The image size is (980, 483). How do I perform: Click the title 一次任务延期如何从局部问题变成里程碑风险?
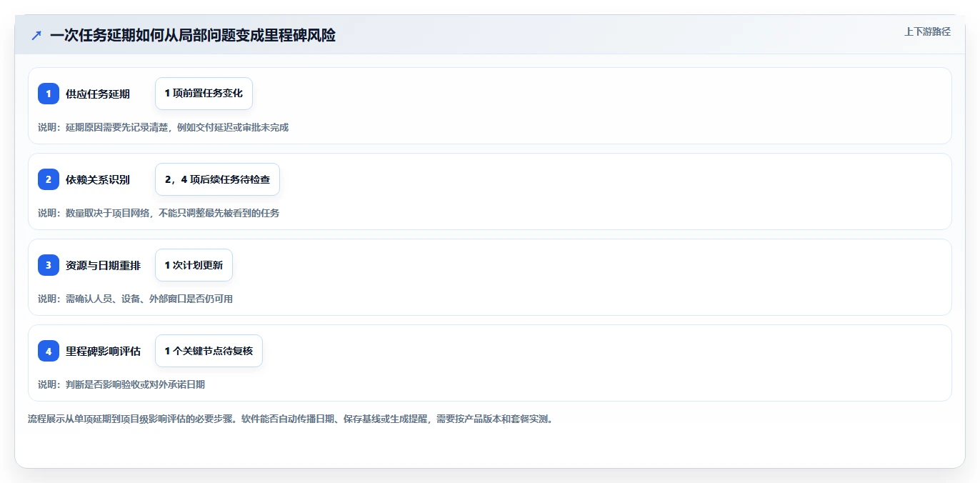click(x=193, y=36)
